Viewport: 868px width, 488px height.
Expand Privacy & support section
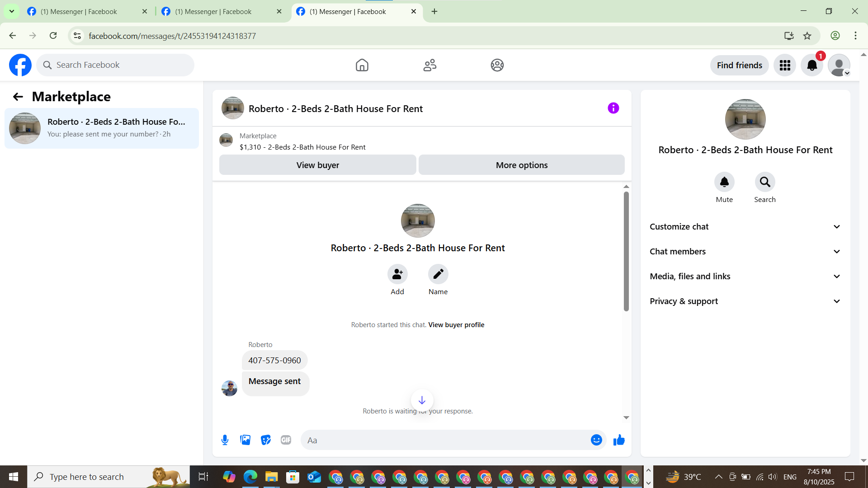[x=745, y=301]
